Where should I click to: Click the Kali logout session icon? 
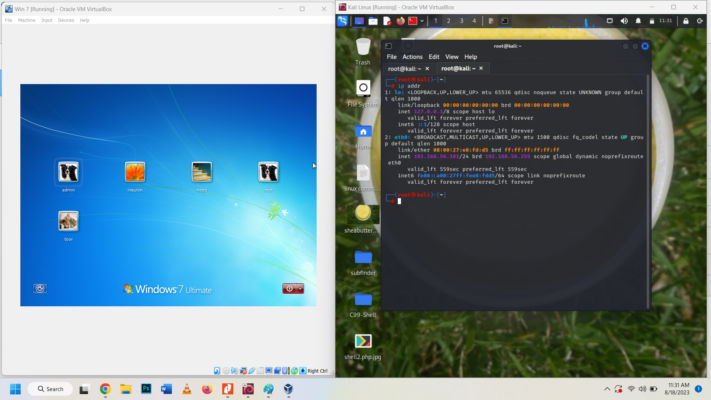(700, 21)
